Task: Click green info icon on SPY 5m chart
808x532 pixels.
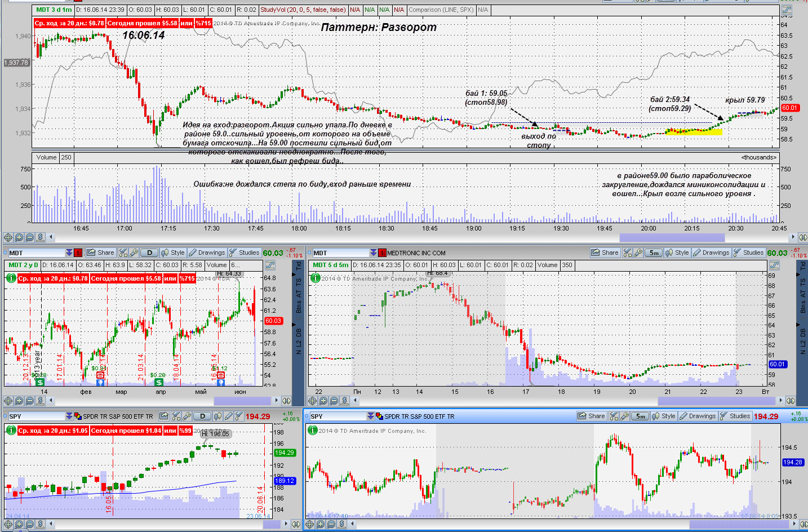Action: [x=312, y=430]
